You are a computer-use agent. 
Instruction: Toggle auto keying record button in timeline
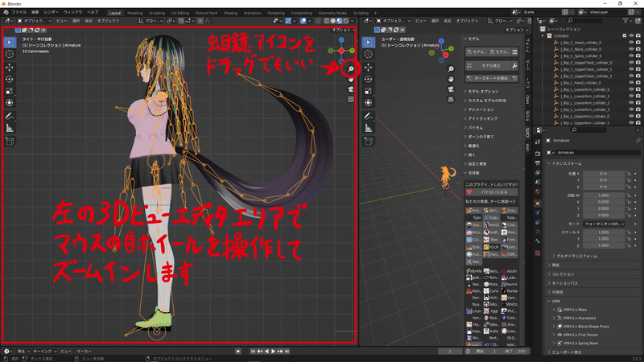coord(238,352)
